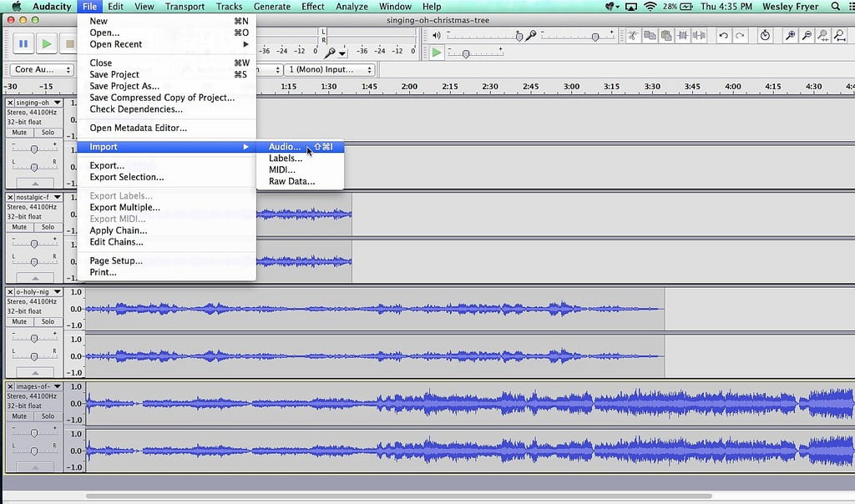Viewport: 855px width, 504px height.
Task: Close the o-holy-nig track with its X
Action: [10, 292]
